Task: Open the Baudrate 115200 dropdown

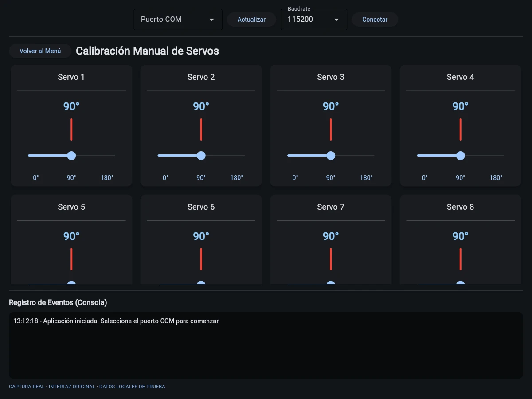Action: tap(314, 20)
